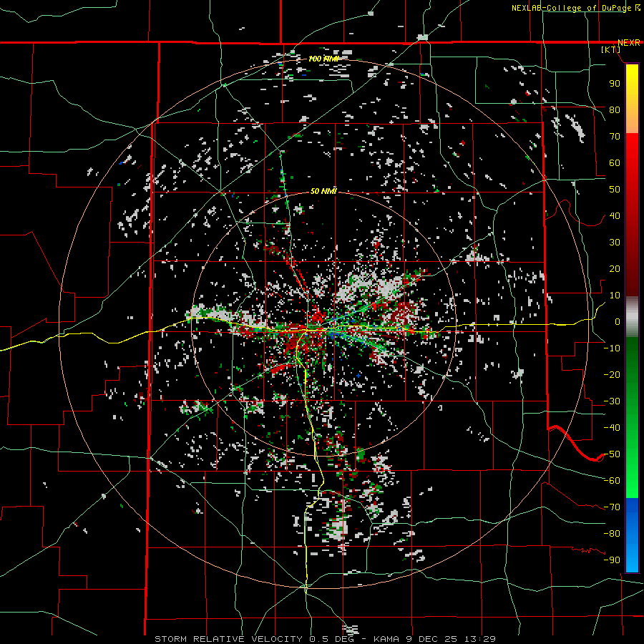The height and width of the screenshot is (644, 644).
Task: Click the 'KAMA' radar site identifier
Action: [386, 639]
